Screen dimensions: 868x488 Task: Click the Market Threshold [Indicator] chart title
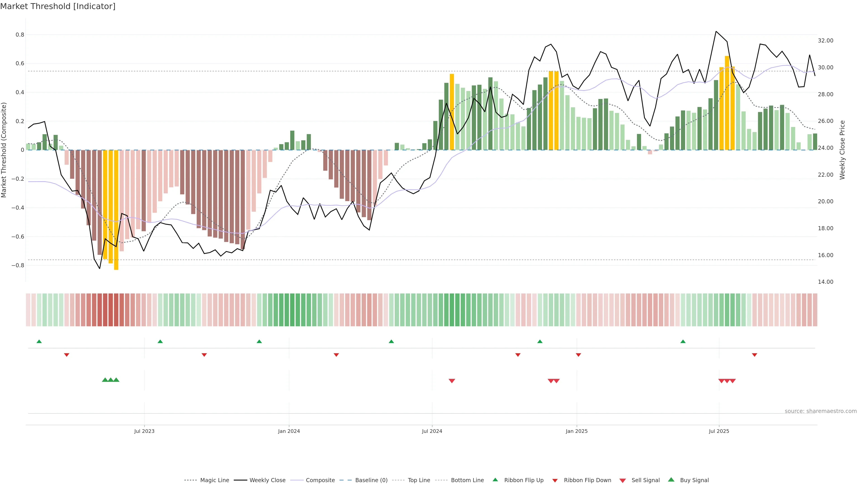58,6
